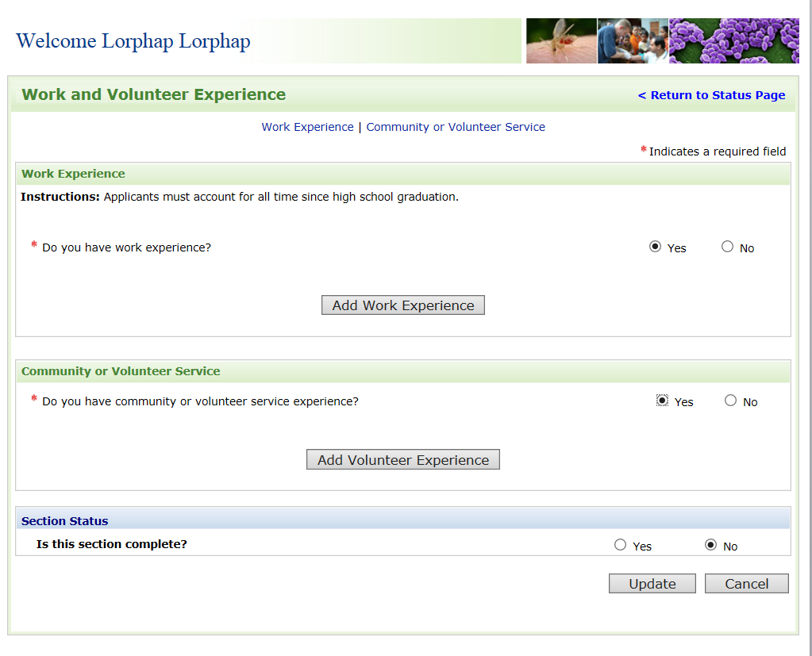The width and height of the screenshot is (812, 656).
Task: Click the Work and Volunteer Experience title
Action: point(153,94)
